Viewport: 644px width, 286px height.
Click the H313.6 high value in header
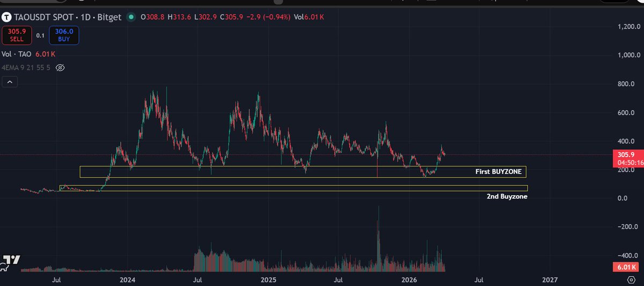[178, 18]
